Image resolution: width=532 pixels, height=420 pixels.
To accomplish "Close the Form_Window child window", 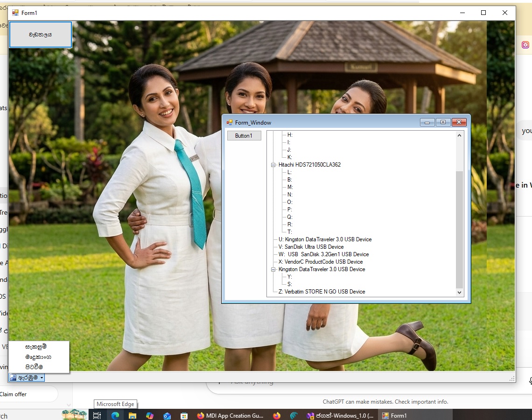I will [459, 122].
